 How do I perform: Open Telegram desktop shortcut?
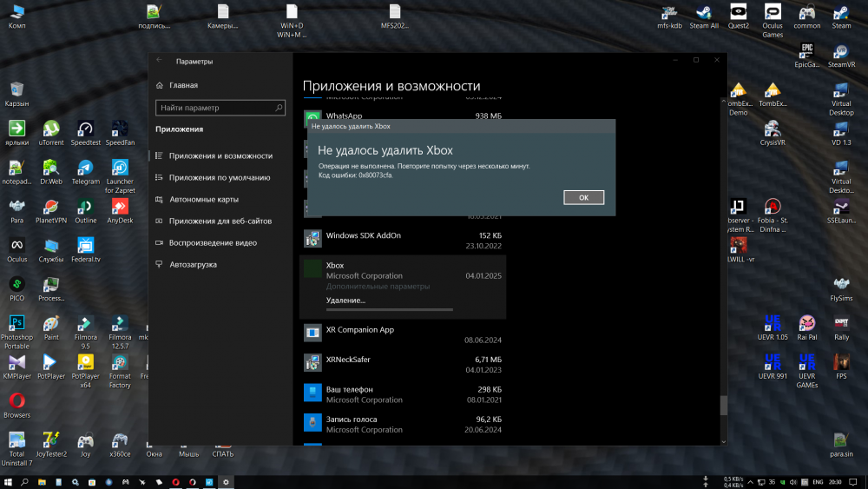pos(85,172)
